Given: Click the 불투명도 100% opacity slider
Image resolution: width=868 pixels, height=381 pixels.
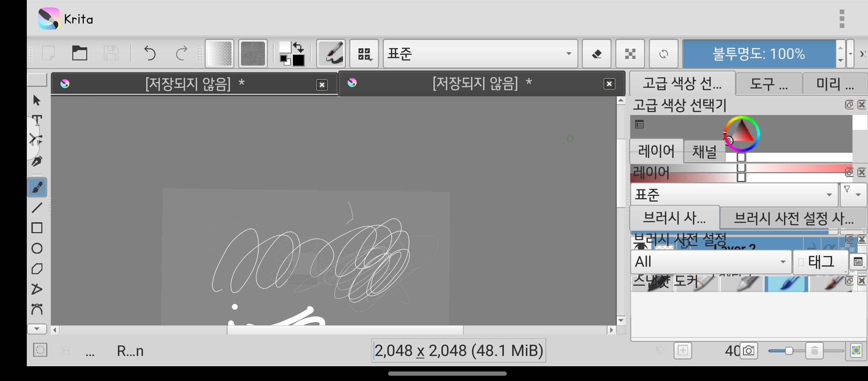Looking at the screenshot, I should pyautogui.click(x=759, y=54).
